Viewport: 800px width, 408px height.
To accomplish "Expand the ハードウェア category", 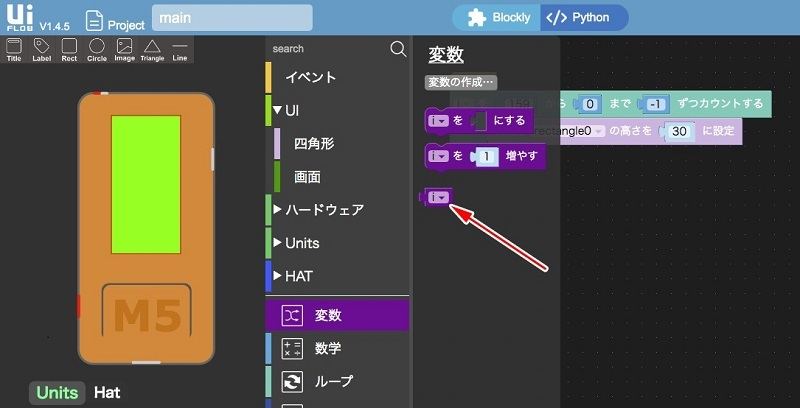I will pyautogui.click(x=277, y=210).
